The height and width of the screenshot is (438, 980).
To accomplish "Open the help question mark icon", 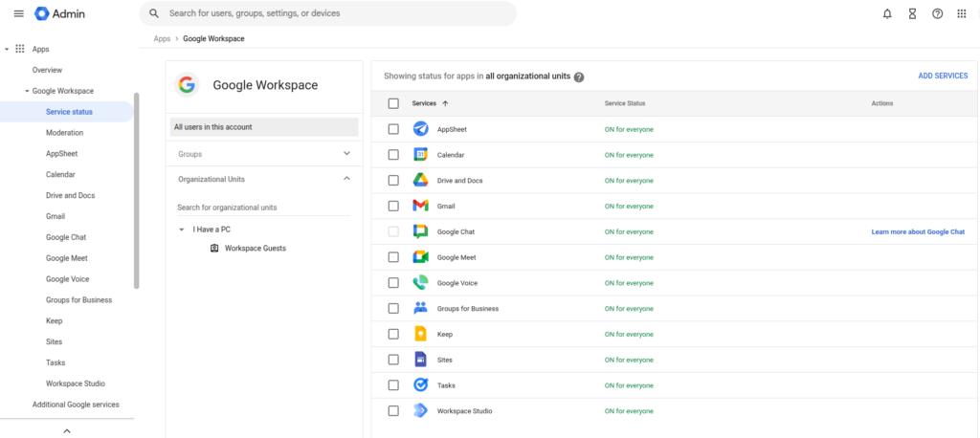I will pos(937,13).
